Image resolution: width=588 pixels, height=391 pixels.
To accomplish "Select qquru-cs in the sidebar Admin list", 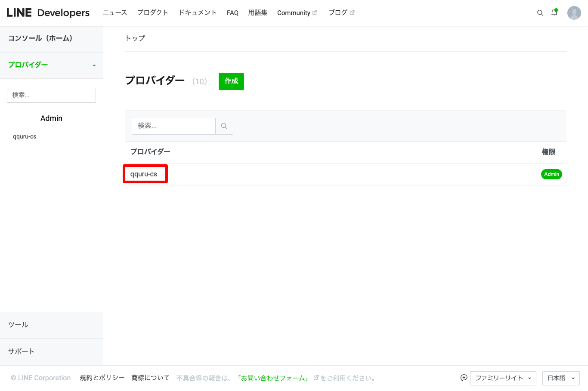I will (25, 137).
